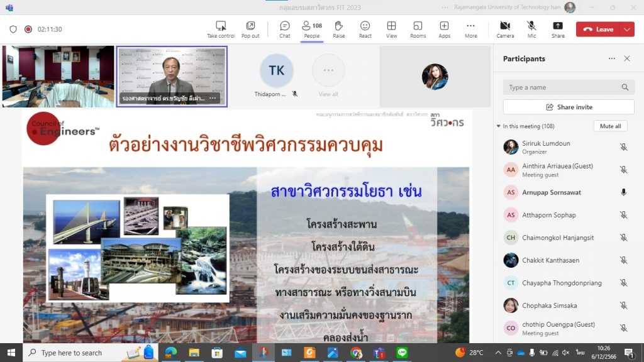Image resolution: width=644 pixels, height=362 pixels.
Task: Click Raise hand icon
Action: point(338,29)
